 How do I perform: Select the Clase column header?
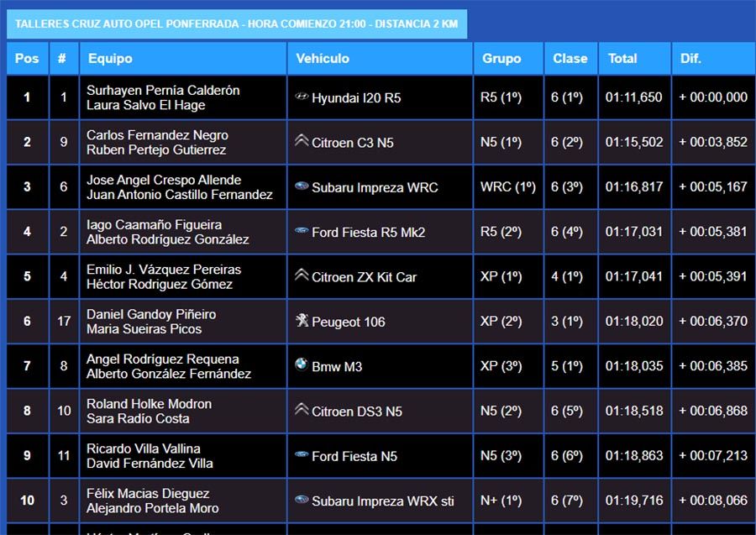[x=570, y=59]
